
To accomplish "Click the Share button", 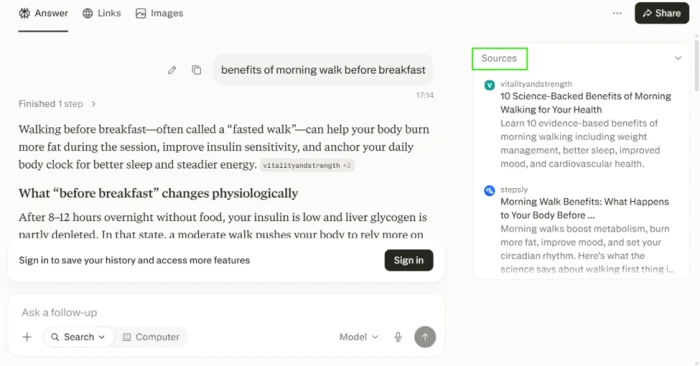I will point(662,13).
